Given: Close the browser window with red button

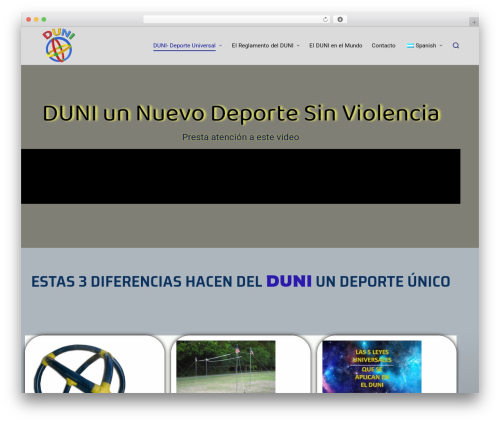Looking at the screenshot, I should click(x=29, y=20).
